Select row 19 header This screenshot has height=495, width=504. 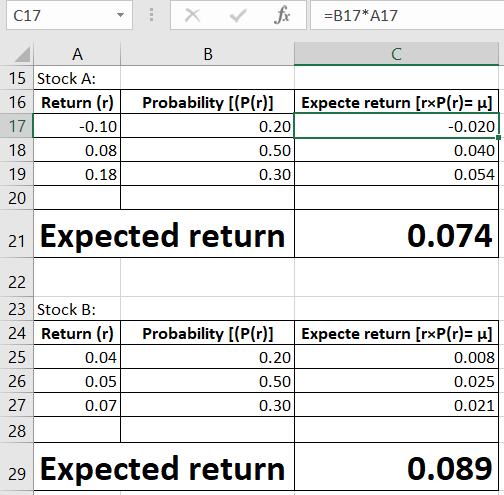17,174
